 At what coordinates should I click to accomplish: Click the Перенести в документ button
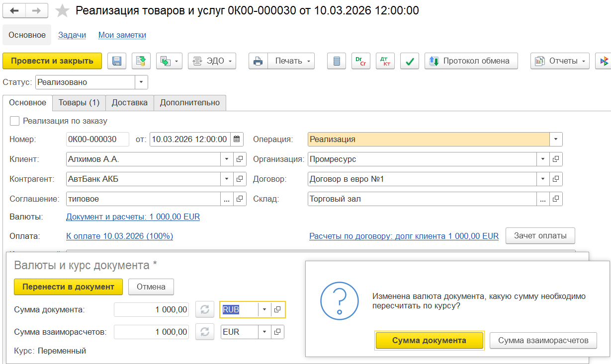click(x=68, y=287)
